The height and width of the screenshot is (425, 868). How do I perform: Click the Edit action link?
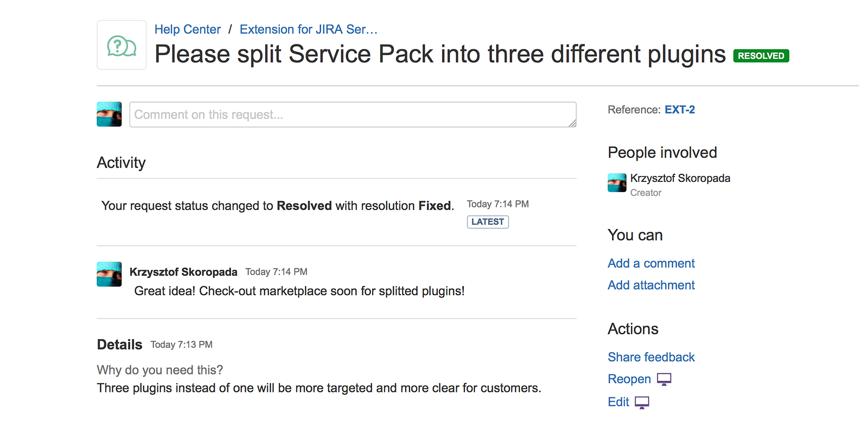coord(618,402)
